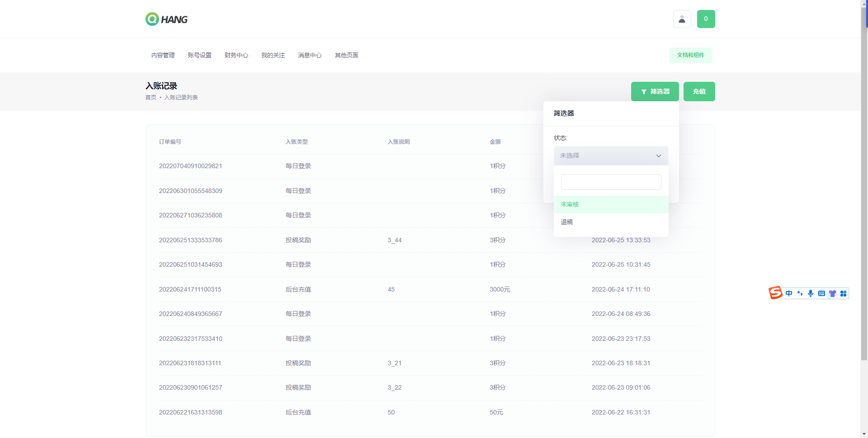
Task: Click the 充值 button
Action: pos(699,91)
